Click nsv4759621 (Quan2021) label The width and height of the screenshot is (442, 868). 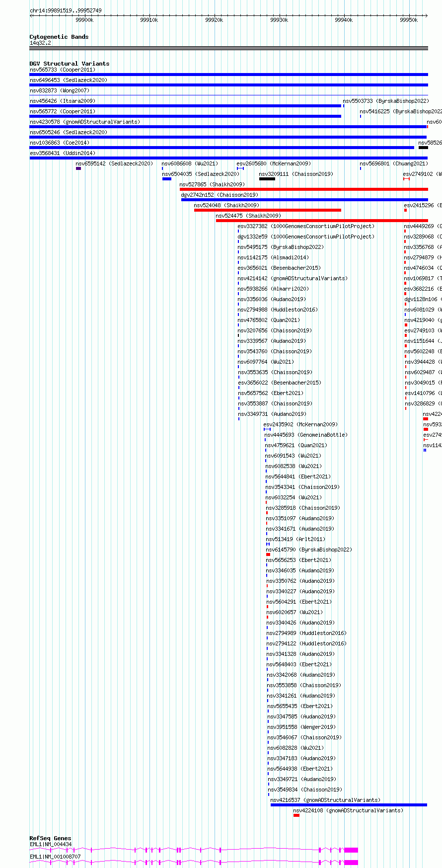[x=296, y=446]
